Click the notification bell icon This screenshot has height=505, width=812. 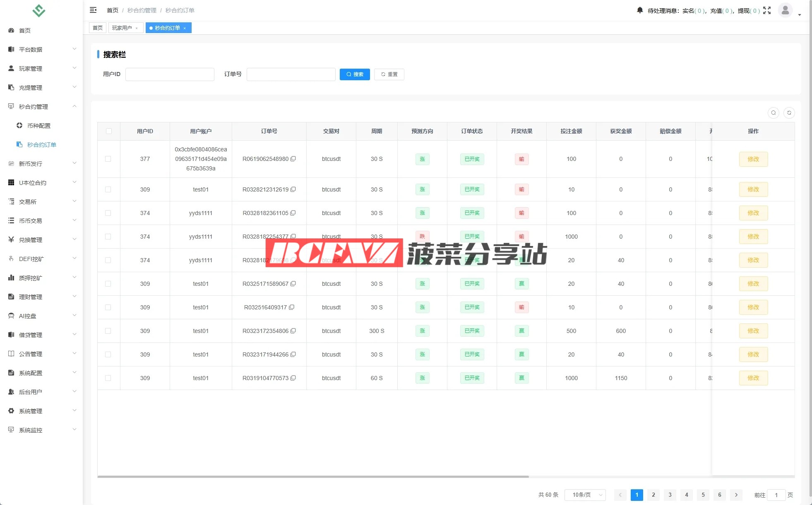click(x=640, y=10)
